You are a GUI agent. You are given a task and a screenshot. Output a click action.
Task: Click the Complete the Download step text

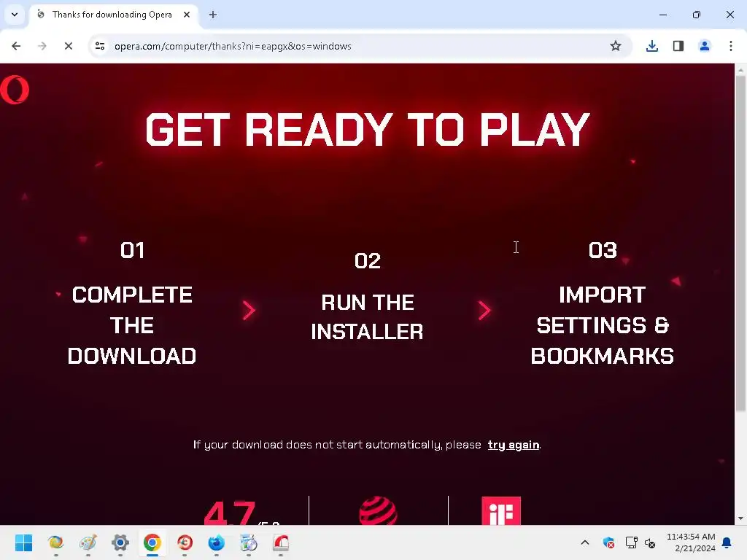tap(132, 325)
